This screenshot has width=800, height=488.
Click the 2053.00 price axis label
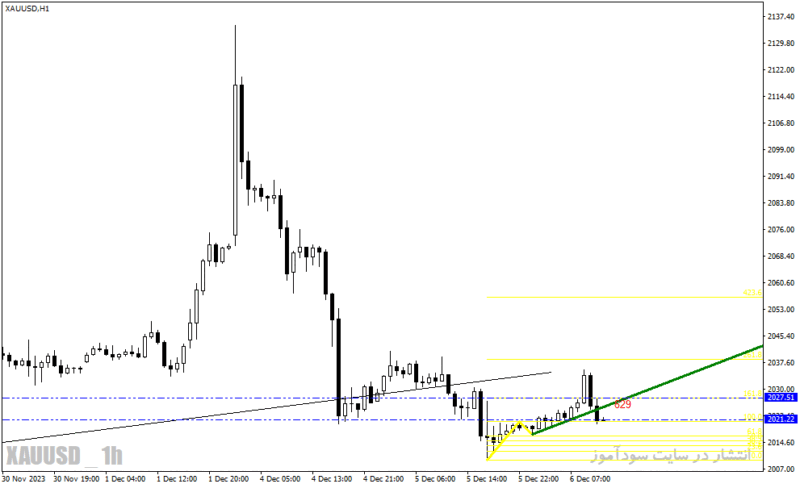tap(781, 309)
